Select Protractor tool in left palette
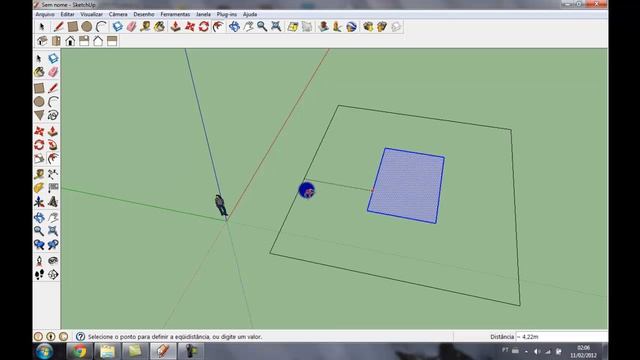The height and width of the screenshot is (360, 640). 39,188
